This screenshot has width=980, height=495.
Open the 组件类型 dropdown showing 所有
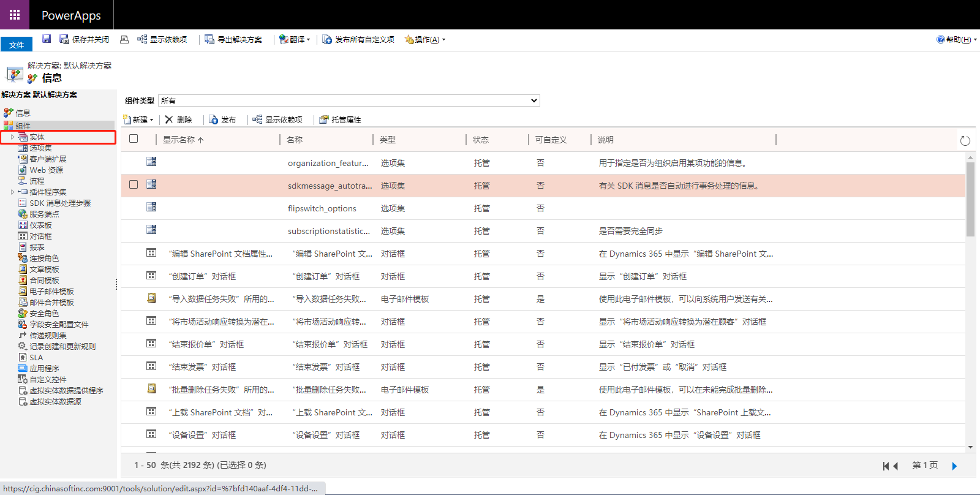coord(349,100)
